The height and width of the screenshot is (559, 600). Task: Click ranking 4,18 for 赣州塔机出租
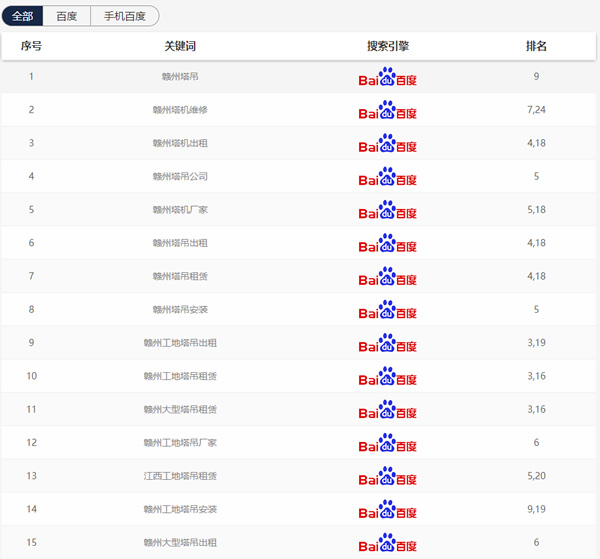[536, 143]
